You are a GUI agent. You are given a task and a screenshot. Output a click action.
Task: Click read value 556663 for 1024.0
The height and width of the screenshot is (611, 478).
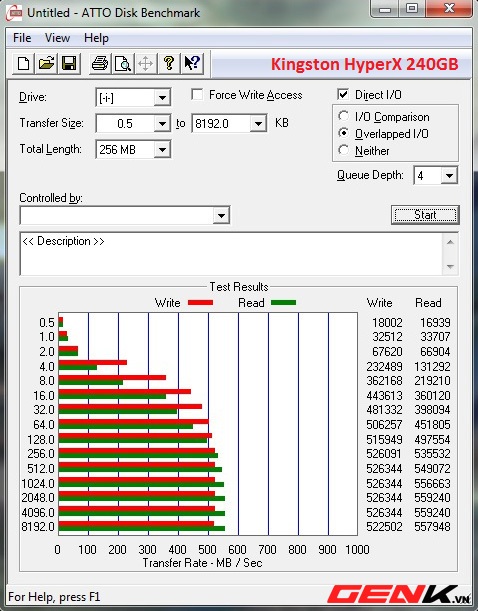click(x=432, y=483)
